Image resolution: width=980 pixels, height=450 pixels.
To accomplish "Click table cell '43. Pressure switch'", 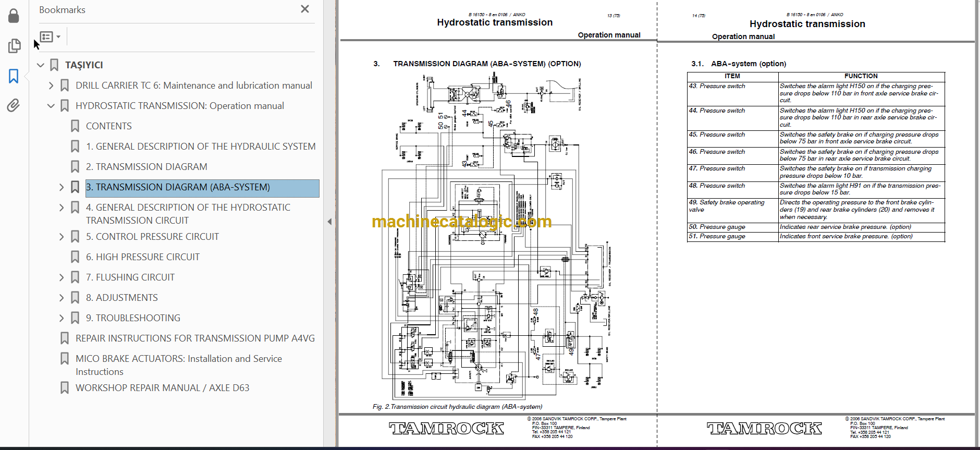I will [732, 93].
